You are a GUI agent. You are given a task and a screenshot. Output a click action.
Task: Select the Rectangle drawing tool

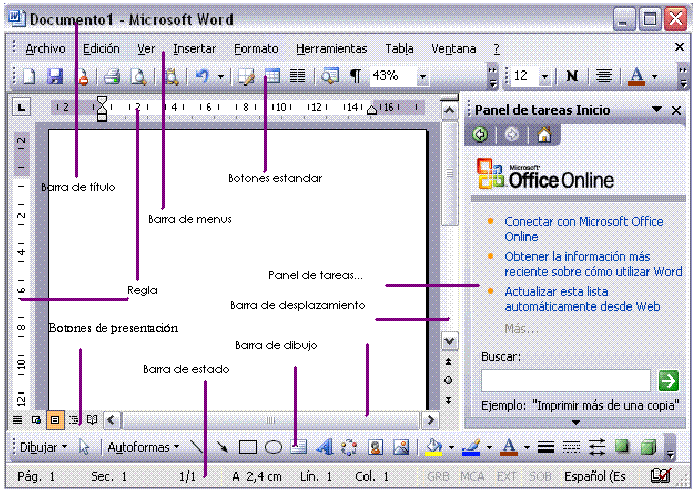(x=248, y=447)
